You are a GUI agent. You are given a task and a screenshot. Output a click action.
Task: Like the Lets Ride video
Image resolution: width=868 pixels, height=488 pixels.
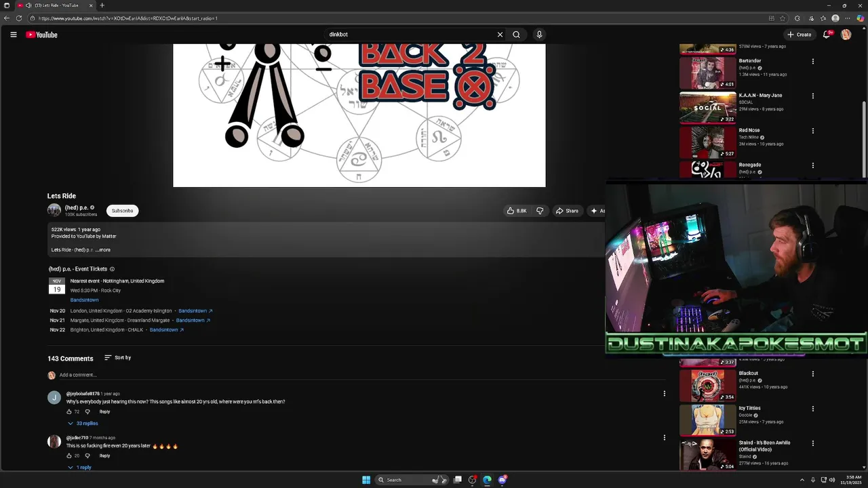[516, 211]
